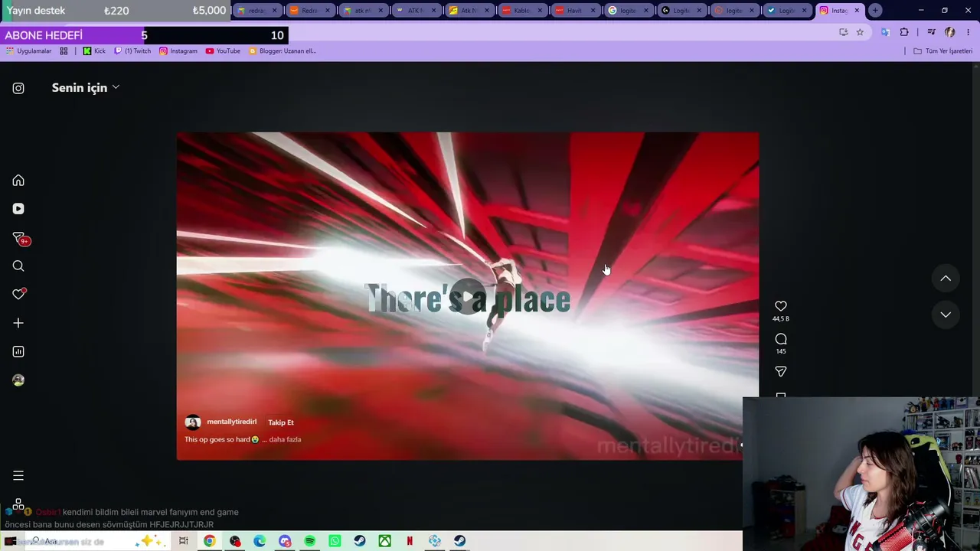Like the reel with the heart icon

[781, 306]
